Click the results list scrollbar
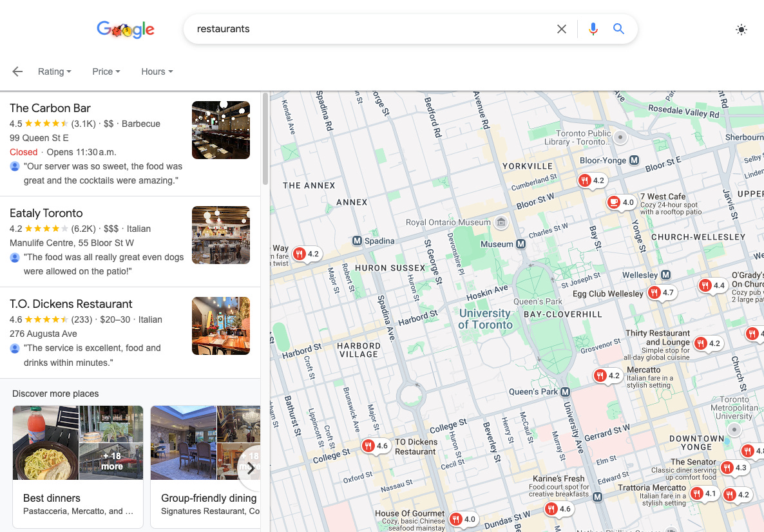The height and width of the screenshot is (532, 764). point(265,139)
